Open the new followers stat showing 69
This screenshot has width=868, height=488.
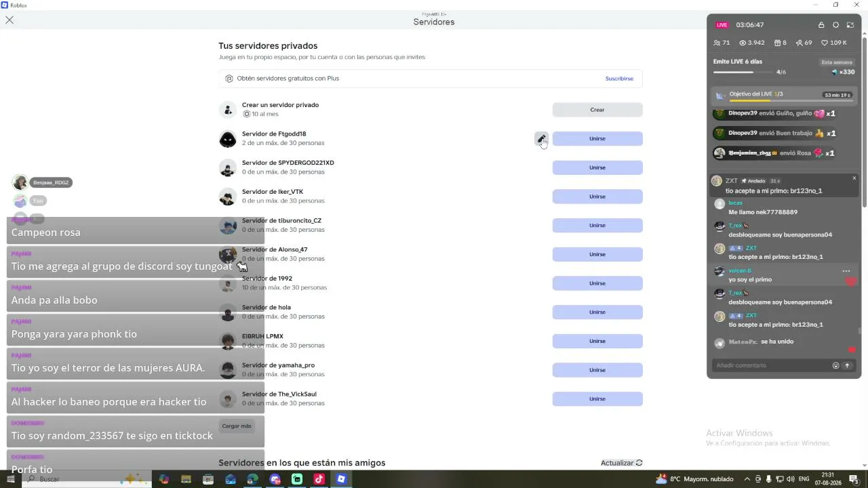804,43
